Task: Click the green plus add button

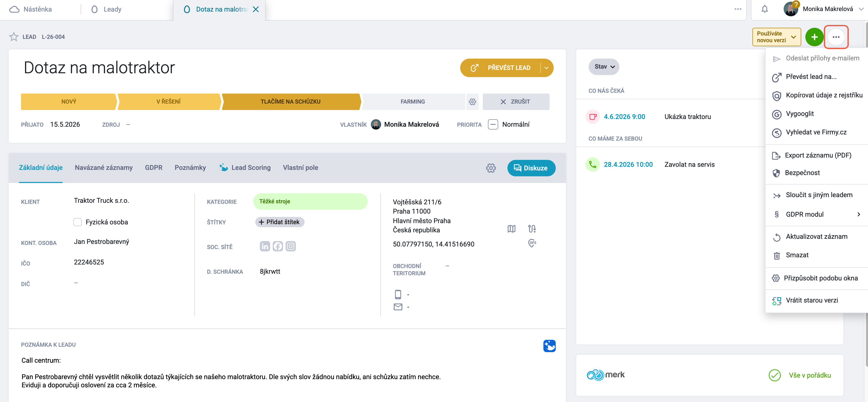Action: pyautogui.click(x=814, y=37)
